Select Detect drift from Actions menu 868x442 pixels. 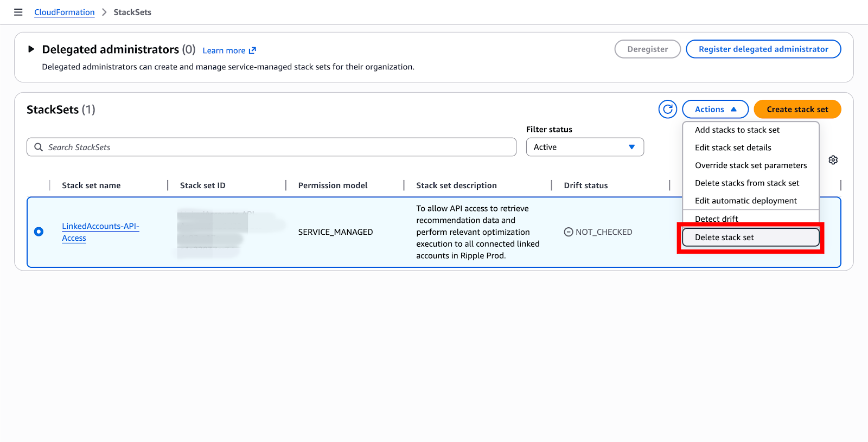[751, 219]
